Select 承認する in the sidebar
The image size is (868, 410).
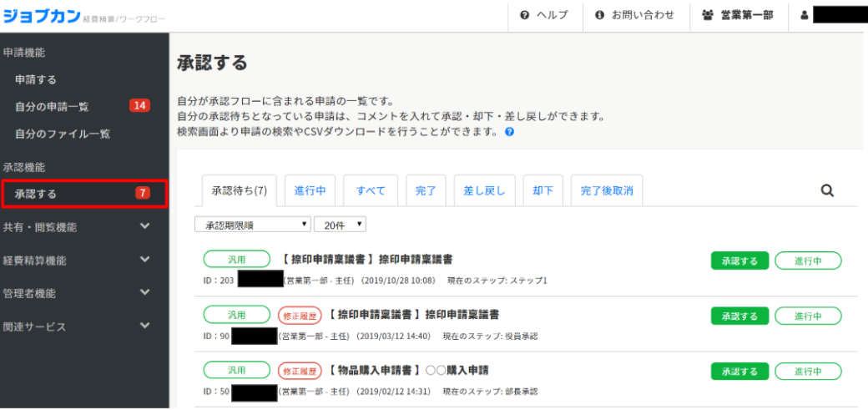[x=84, y=194]
